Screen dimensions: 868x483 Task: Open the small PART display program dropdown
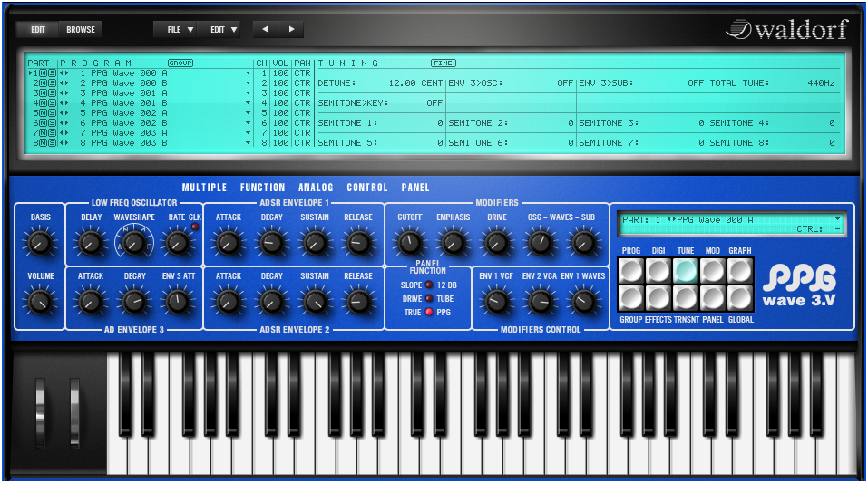pos(837,219)
